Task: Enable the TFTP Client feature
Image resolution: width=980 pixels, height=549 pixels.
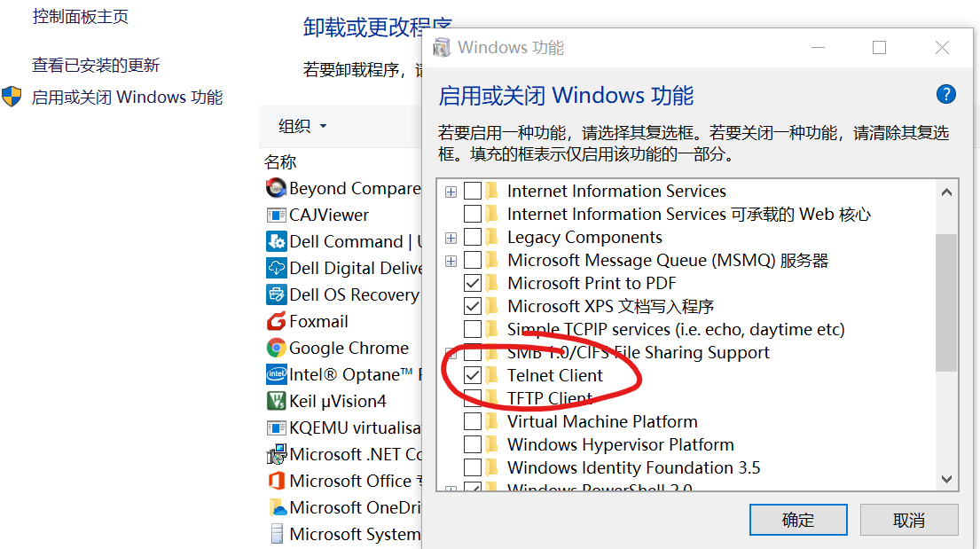Action: coord(473,398)
